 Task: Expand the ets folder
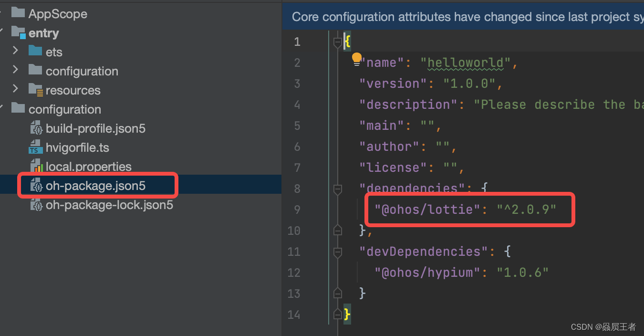point(15,51)
